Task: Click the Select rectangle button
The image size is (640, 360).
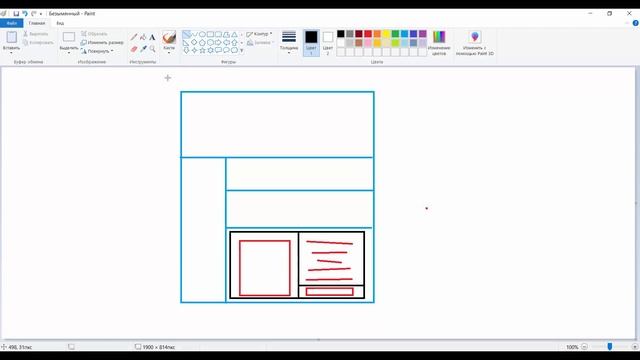Action: [69, 37]
